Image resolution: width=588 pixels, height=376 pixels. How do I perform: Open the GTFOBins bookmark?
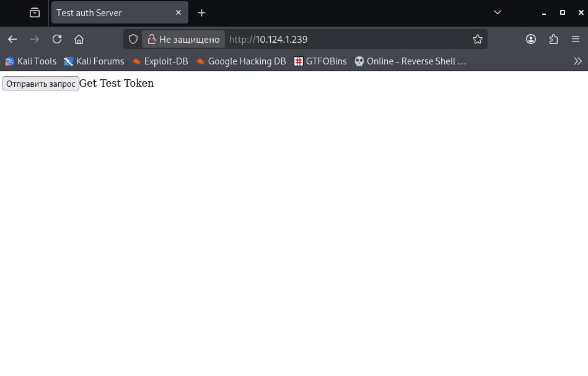pos(320,61)
